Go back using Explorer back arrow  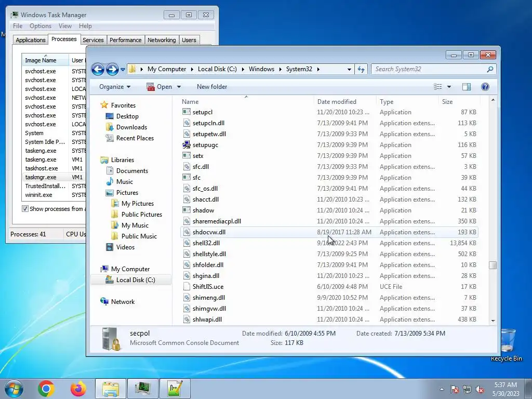(x=98, y=69)
